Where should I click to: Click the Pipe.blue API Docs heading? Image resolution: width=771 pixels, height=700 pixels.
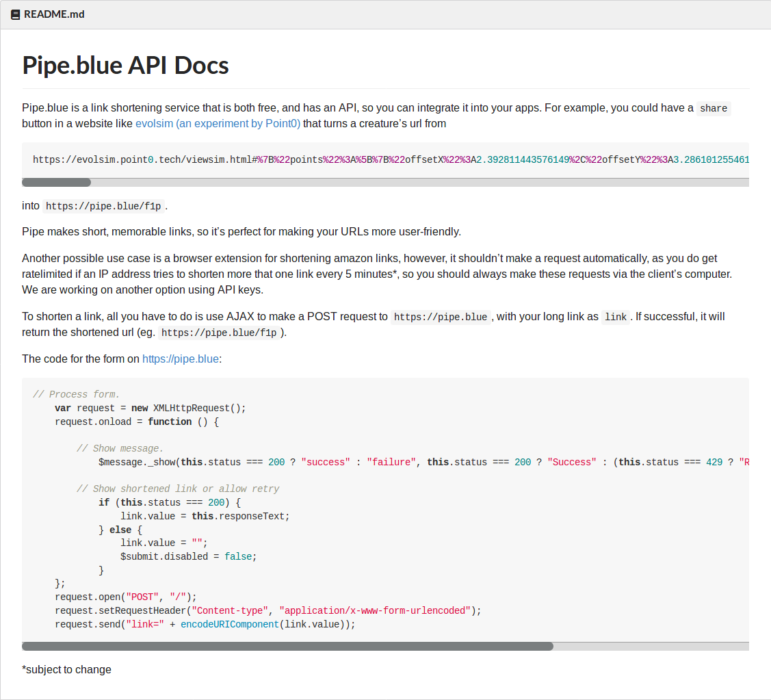pos(125,66)
